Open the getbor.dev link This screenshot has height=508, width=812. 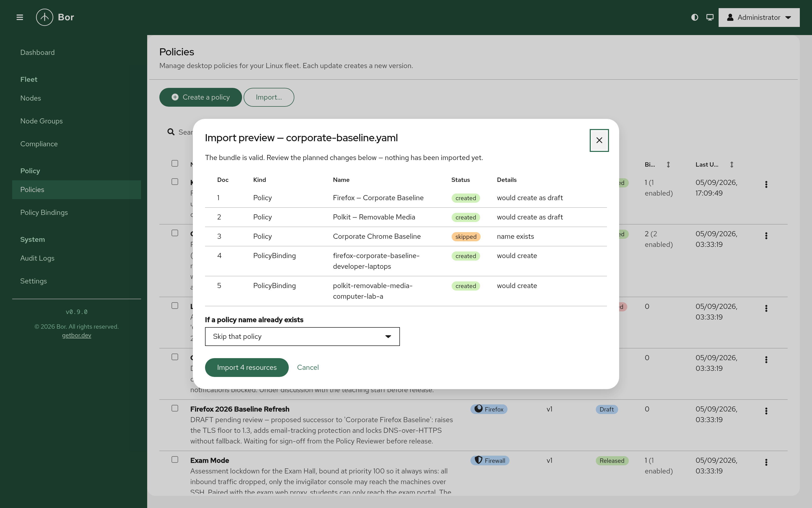(x=76, y=335)
